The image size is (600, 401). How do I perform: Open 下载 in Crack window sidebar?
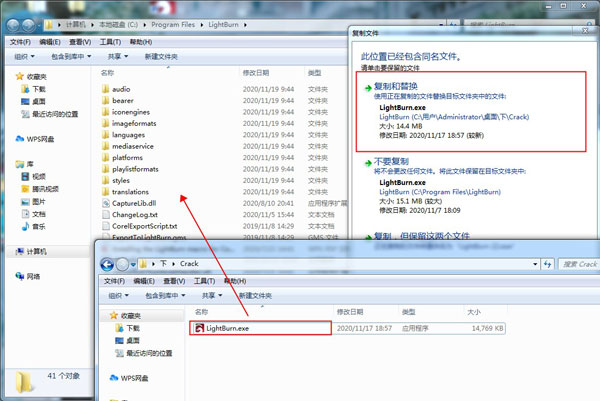click(133, 328)
